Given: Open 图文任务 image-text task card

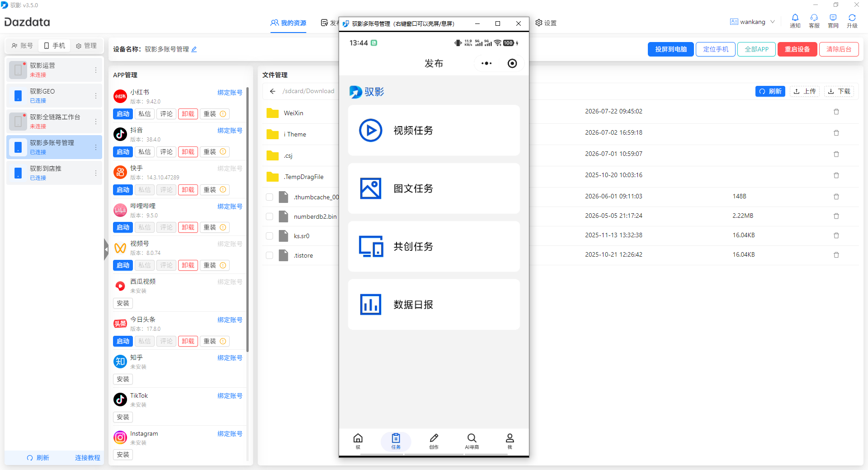Looking at the screenshot, I should (434, 188).
